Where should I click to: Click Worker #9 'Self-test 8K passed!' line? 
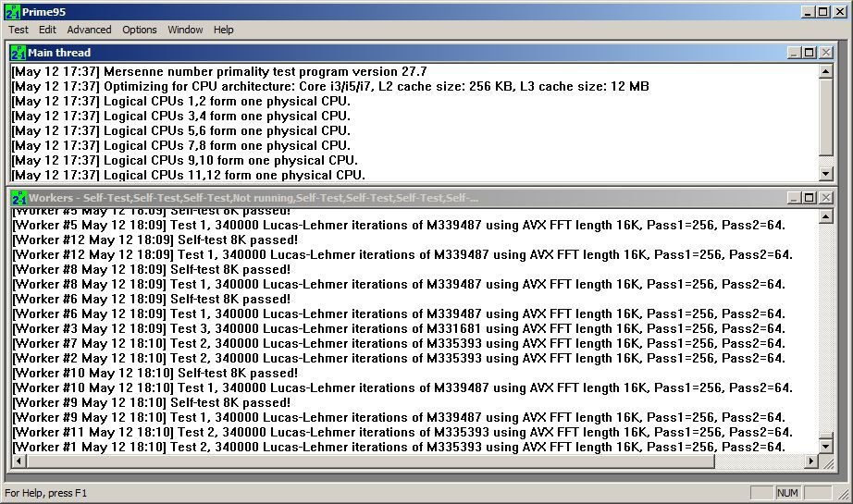click(151, 403)
